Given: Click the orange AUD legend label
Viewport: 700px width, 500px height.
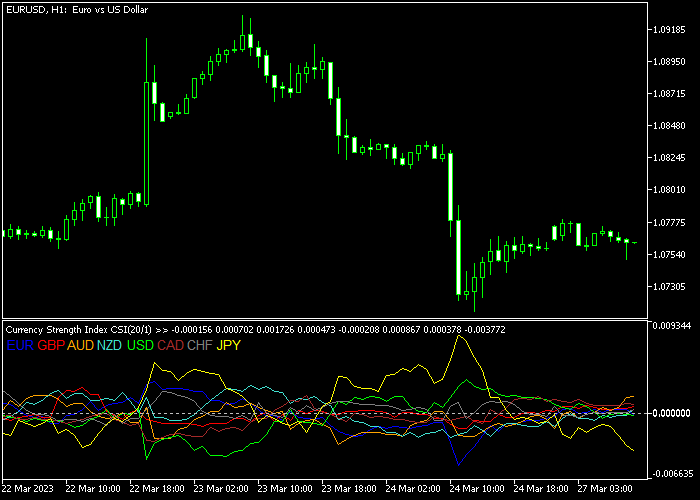Looking at the screenshot, I should [x=80, y=345].
